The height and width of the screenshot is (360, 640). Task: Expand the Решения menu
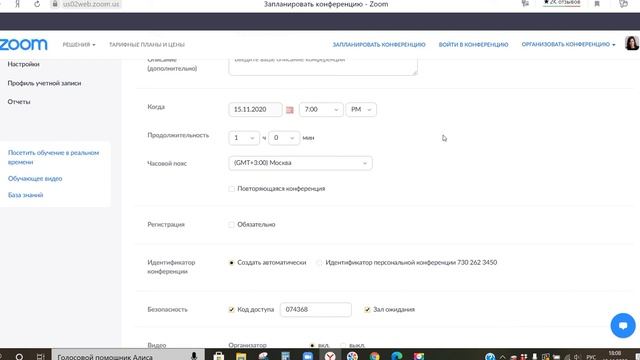click(x=79, y=44)
